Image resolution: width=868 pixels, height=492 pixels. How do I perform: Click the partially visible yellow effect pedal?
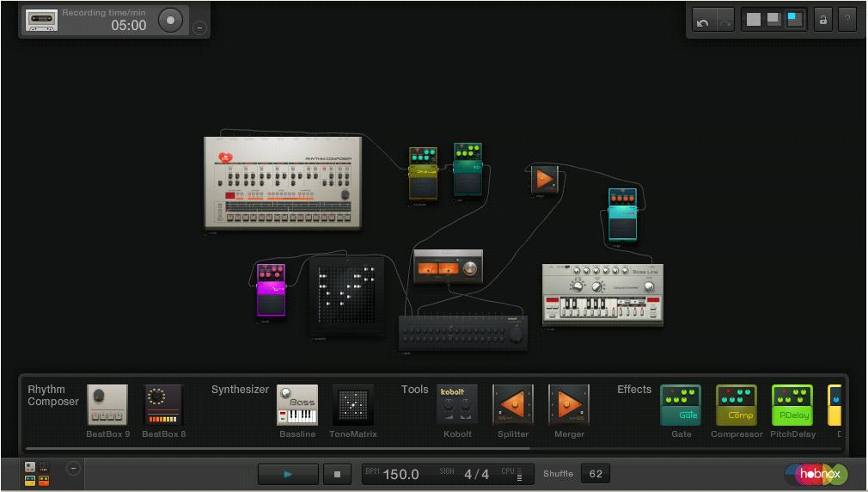834,405
